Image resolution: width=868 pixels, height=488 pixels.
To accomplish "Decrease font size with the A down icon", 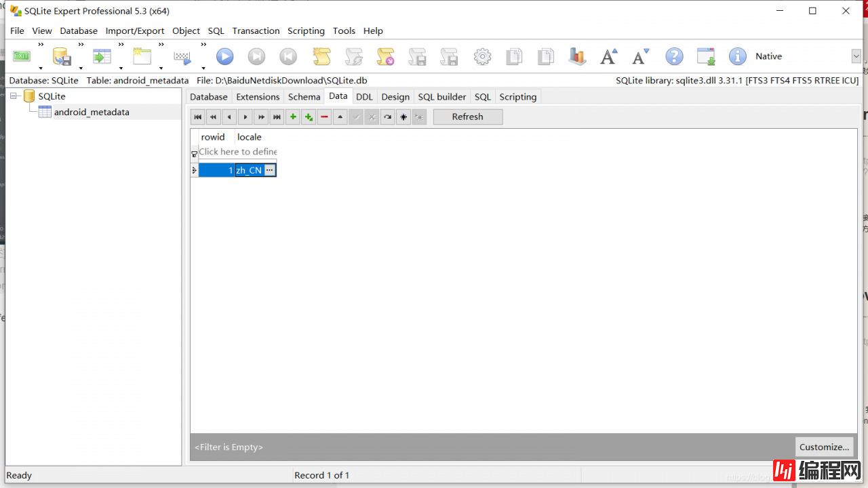I will [641, 56].
